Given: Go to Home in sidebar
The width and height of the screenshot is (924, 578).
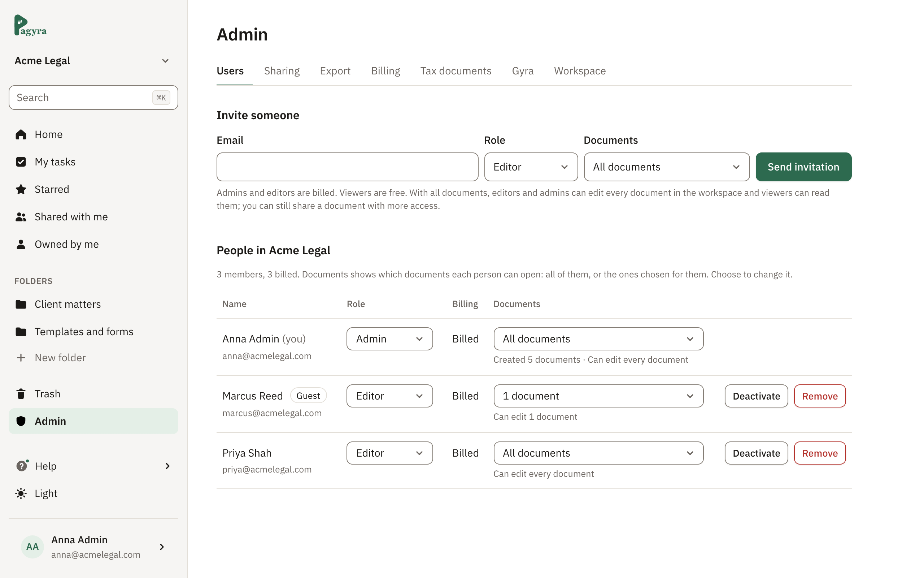Looking at the screenshot, I should pos(93,134).
